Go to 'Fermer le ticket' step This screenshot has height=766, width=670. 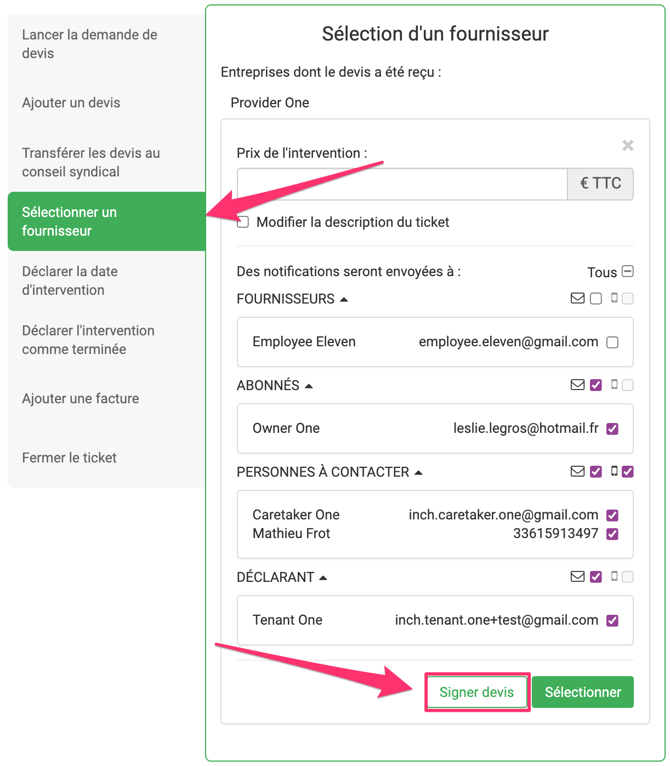69,458
